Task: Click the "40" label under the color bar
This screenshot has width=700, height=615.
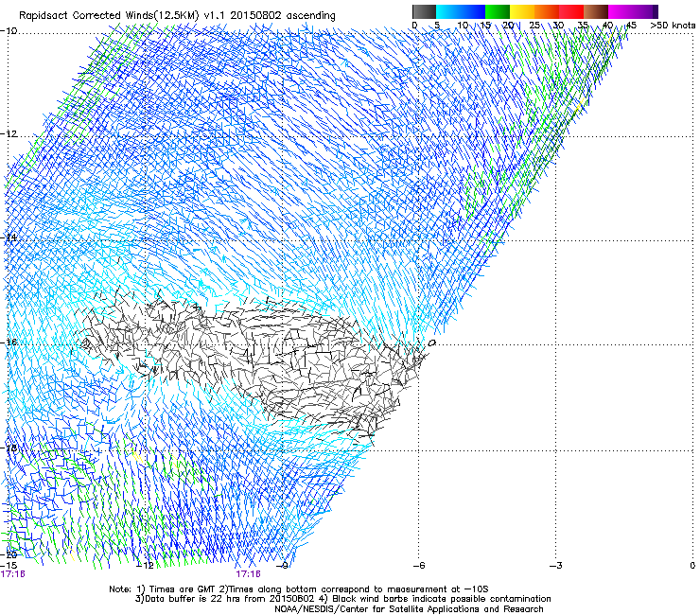Action: [607, 26]
